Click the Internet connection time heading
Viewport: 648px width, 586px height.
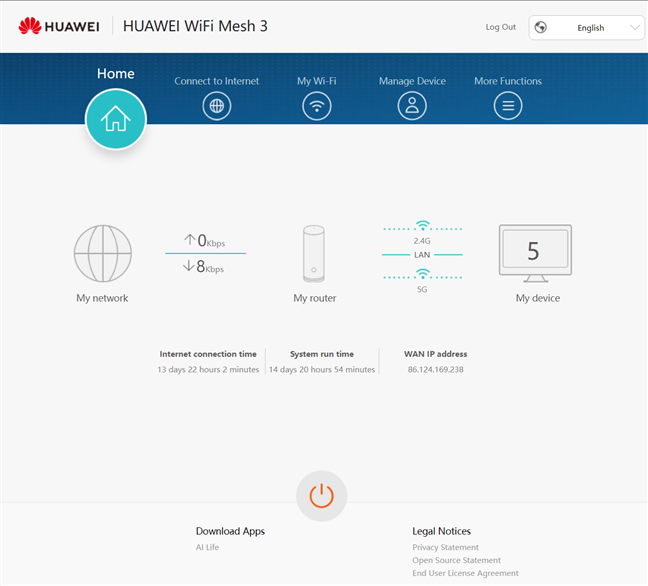pyautogui.click(x=208, y=354)
